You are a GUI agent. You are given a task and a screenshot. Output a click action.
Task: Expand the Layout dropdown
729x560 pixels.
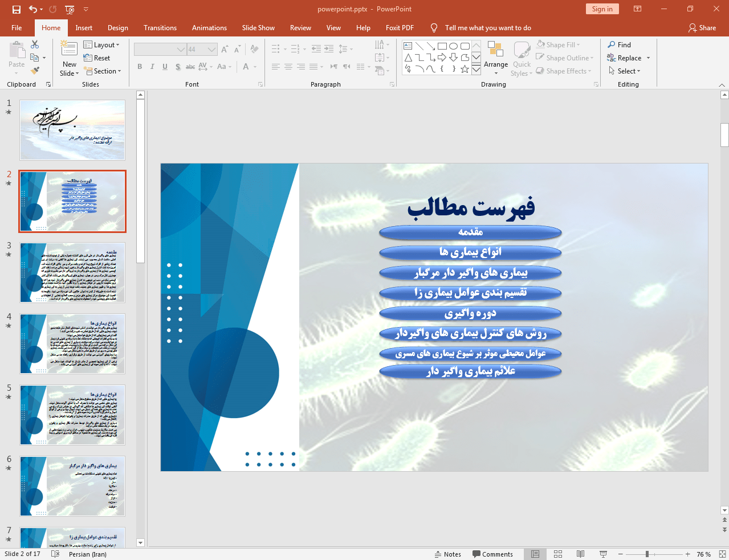point(101,45)
